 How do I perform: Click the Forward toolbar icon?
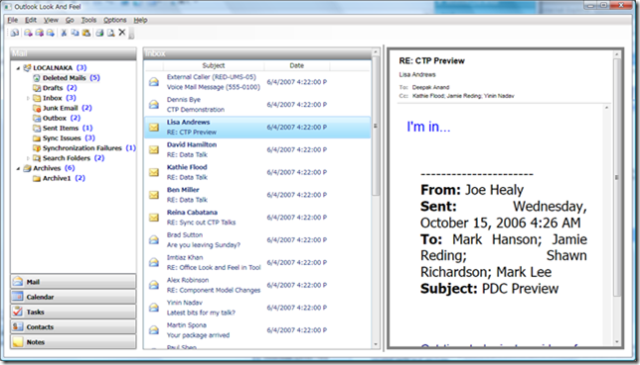(50, 33)
